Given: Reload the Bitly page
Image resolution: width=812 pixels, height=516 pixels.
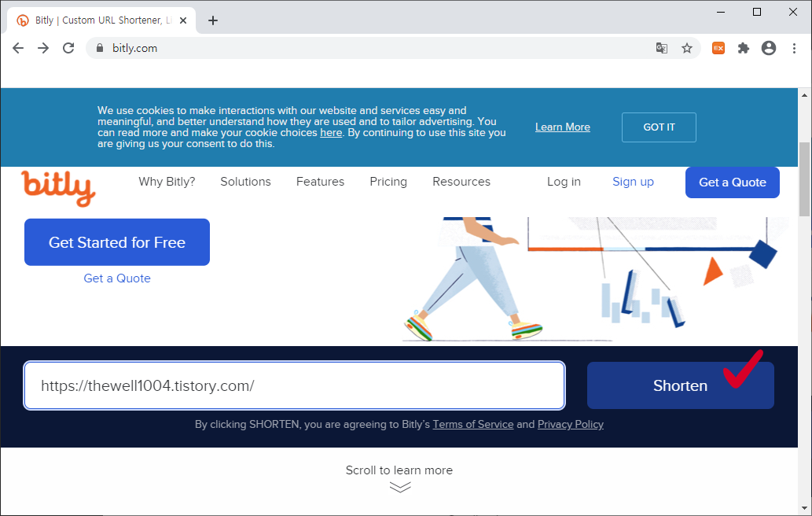Looking at the screenshot, I should (68, 48).
